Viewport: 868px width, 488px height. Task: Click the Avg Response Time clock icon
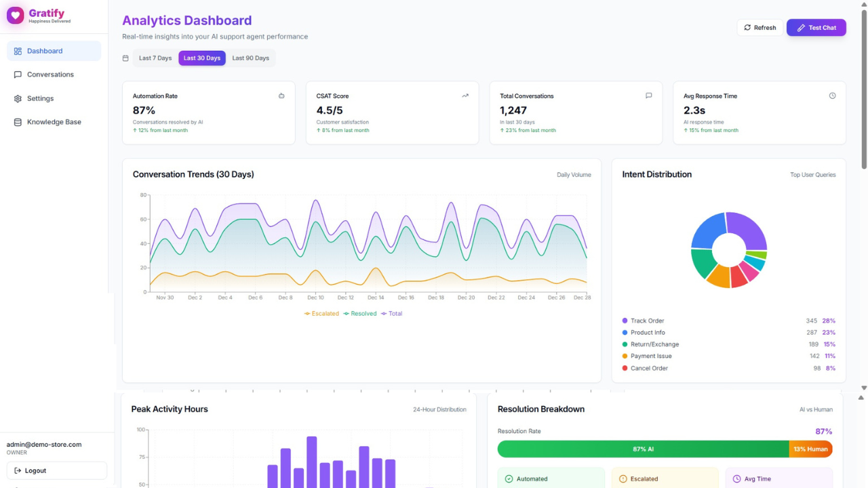click(x=833, y=96)
